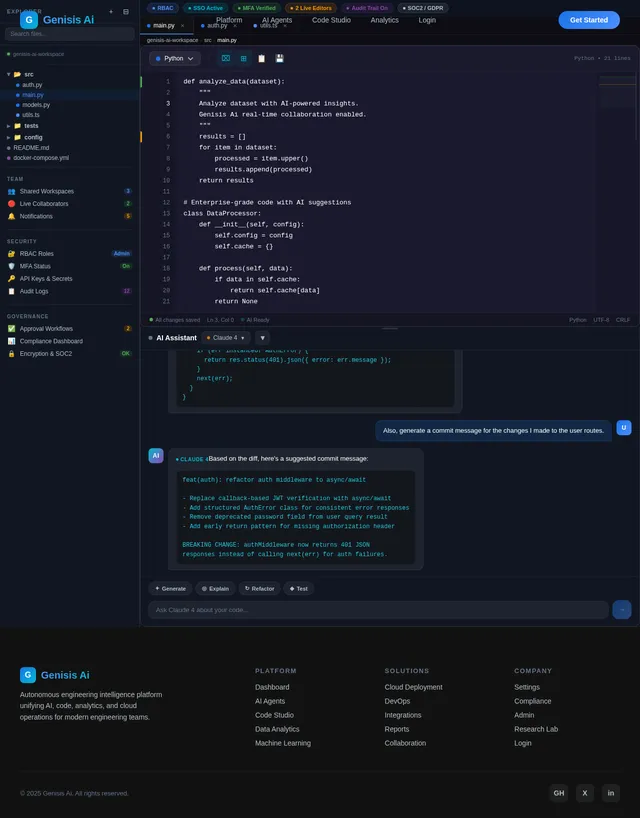Click the AI avatar in chat
The height and width of the screenshot is (818, 640).
(x=156, y=456)
